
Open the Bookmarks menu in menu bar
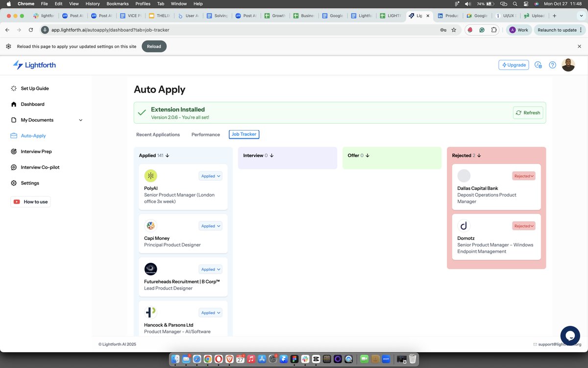118,3
